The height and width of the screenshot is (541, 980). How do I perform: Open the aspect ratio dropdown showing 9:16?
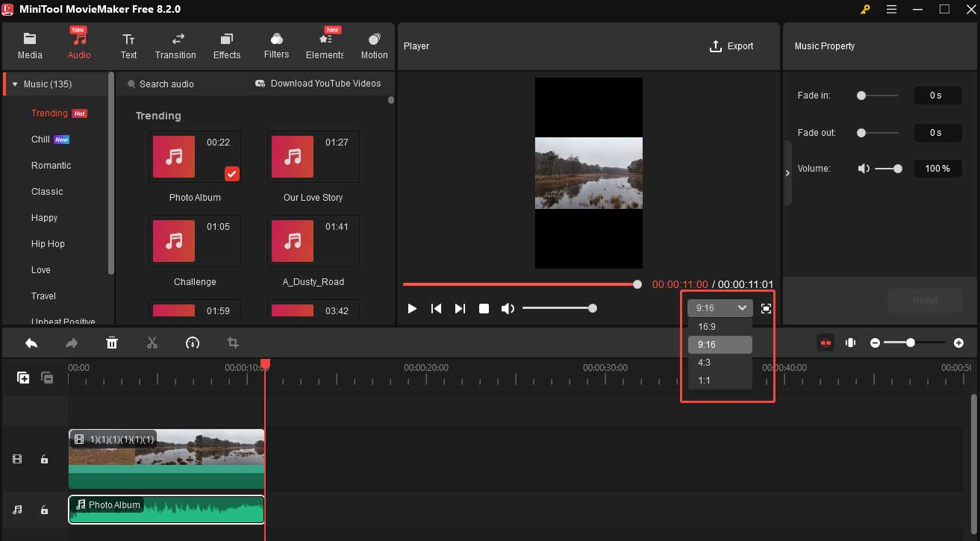point(720,307)
